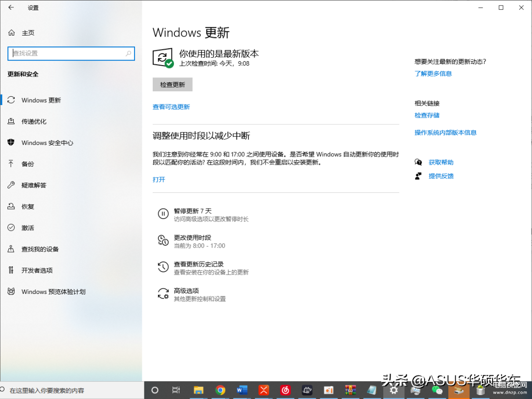Click the update status icon with green checkmark
The width and height of the screenshot is (532, 399).
pyautogui.click(x=163, y=58)
